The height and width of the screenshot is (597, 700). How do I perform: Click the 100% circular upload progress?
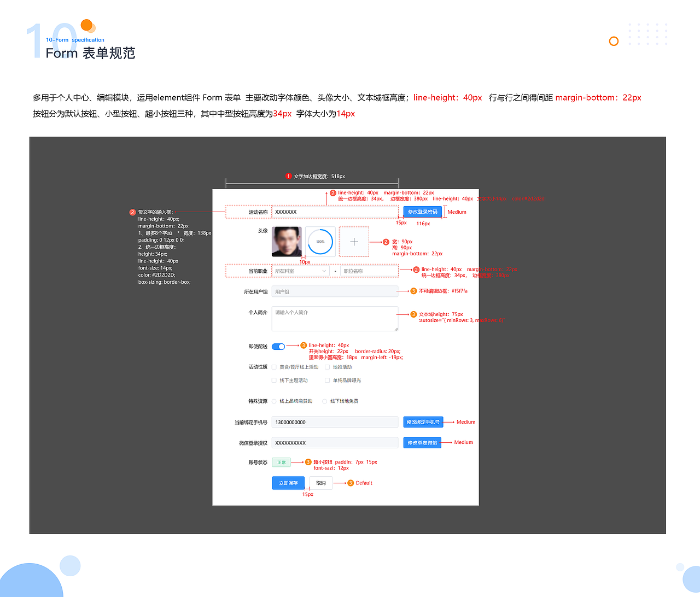[320, 242]
